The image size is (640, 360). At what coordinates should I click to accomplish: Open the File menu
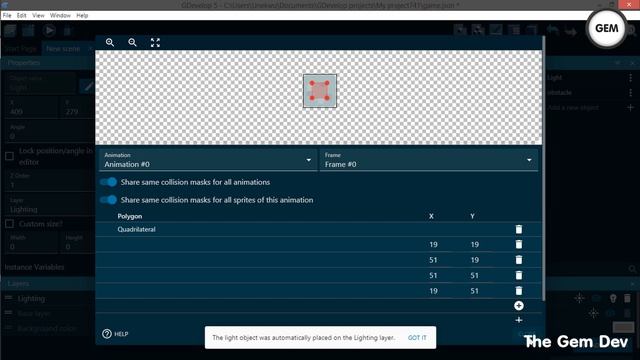pos(7,16)
